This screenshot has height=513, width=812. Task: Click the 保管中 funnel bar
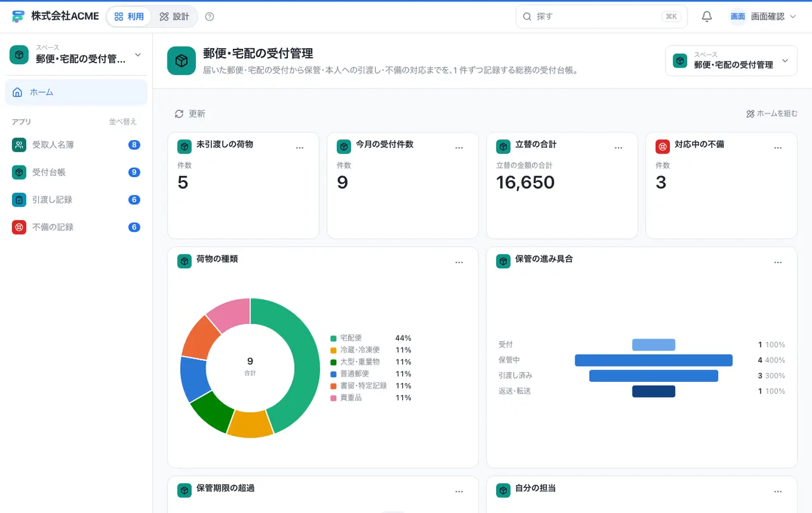tap(653, 360)
